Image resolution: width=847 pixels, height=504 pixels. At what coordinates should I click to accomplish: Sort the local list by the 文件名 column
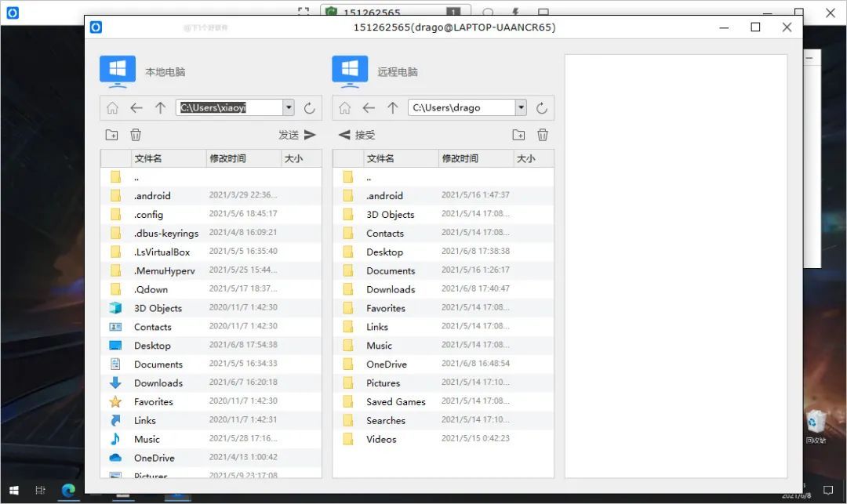coord(169,158)
